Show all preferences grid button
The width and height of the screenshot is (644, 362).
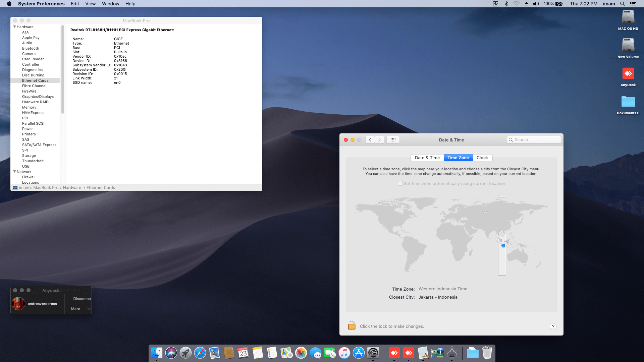[x=393, y=140]
